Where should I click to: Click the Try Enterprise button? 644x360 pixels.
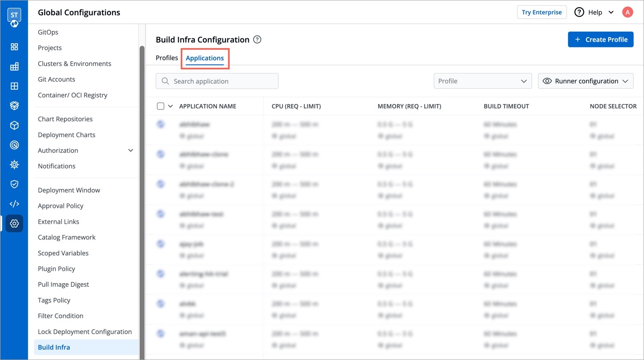coord(542,12)
